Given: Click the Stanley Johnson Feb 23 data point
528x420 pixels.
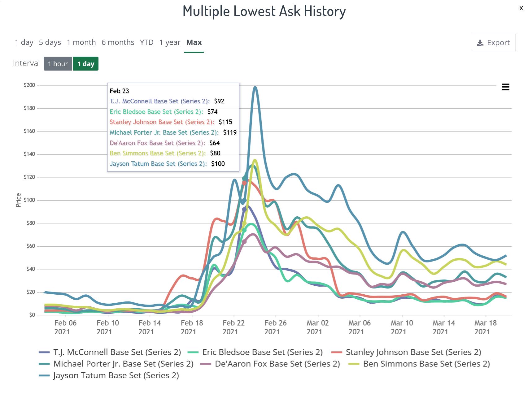Looking at the screenshot, I should click(244, 183).
